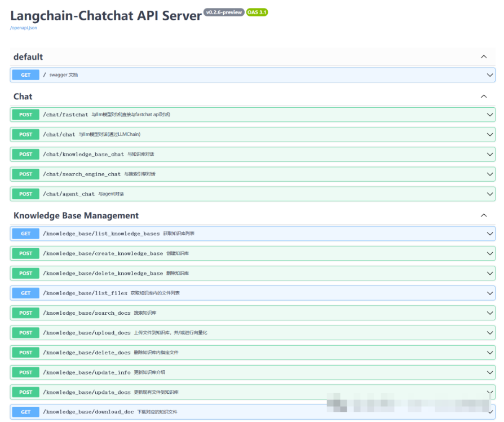504x422 pixels.
Task: Expand the swagger docs endpoint arrow
Action: (x=490, y=75)
